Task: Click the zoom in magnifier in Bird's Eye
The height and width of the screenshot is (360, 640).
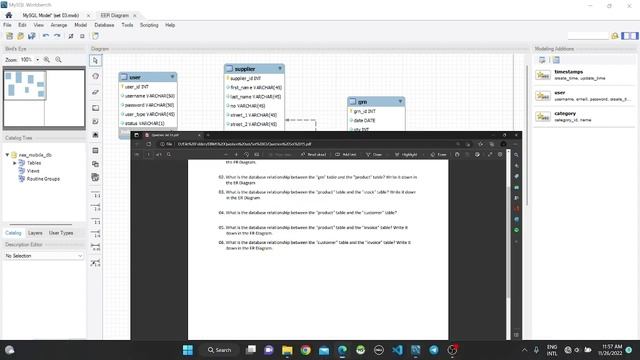Action: click(x=47, y=60)
